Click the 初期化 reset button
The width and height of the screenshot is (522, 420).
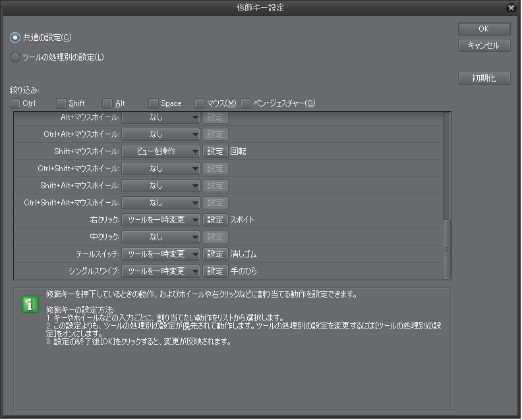[x=484, y=78]
